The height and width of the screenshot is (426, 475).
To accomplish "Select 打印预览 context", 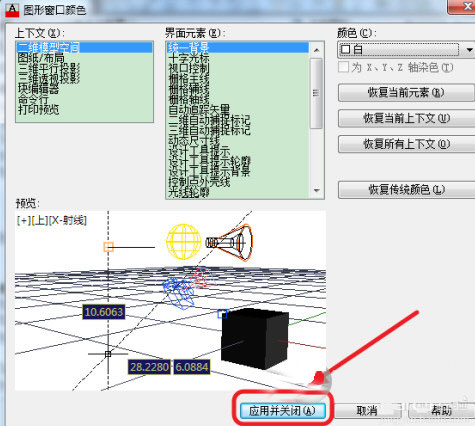I will (84, 109).
